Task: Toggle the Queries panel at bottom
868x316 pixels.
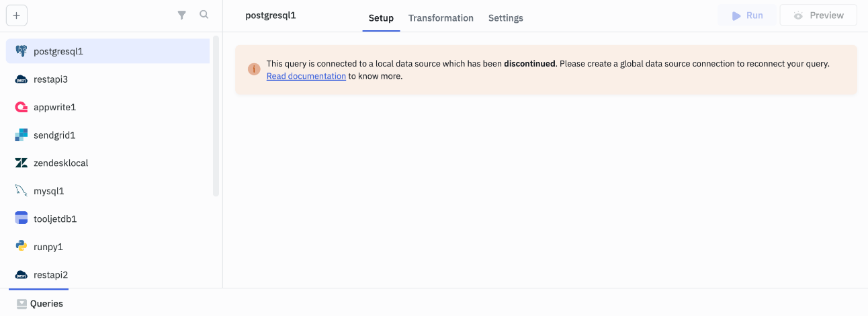Action: (40, 304)
